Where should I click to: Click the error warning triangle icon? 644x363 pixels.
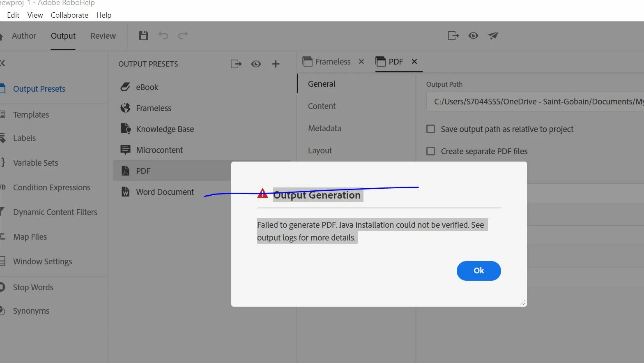pos(262,193)
